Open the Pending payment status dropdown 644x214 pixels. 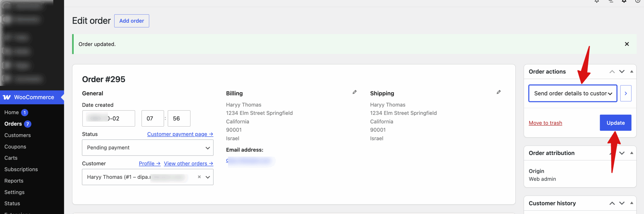click(x=148, y=148)
